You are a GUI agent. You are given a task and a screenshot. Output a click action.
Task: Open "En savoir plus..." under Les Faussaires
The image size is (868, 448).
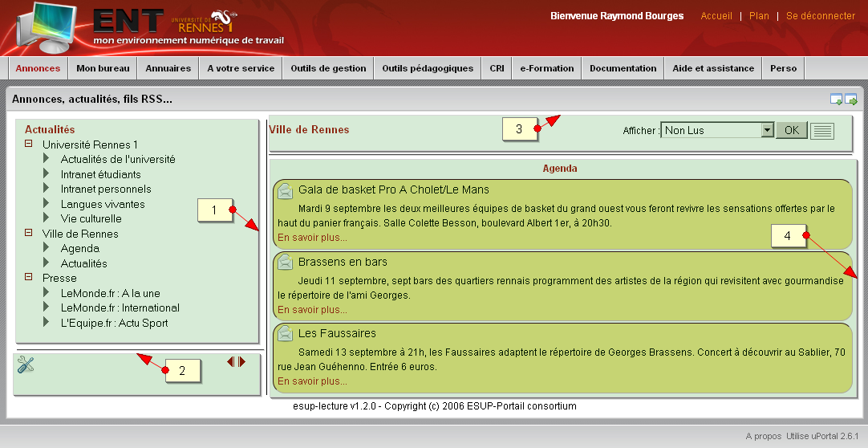coord(312,381)
